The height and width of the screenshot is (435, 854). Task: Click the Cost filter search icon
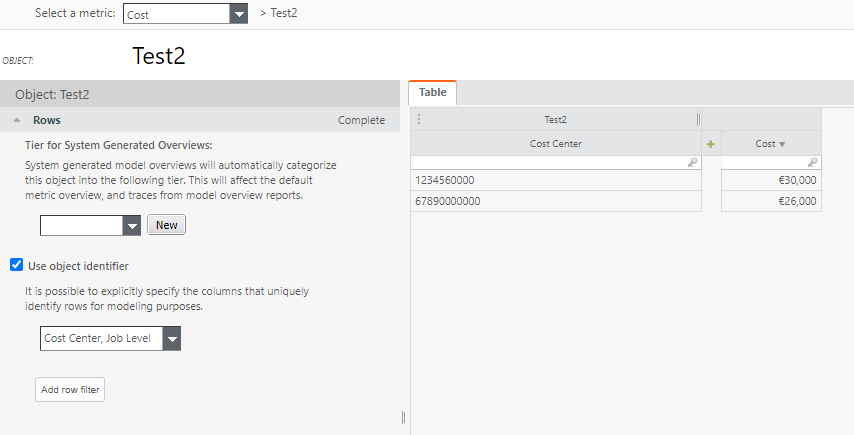pyautogui.click(x=812, y=162)
